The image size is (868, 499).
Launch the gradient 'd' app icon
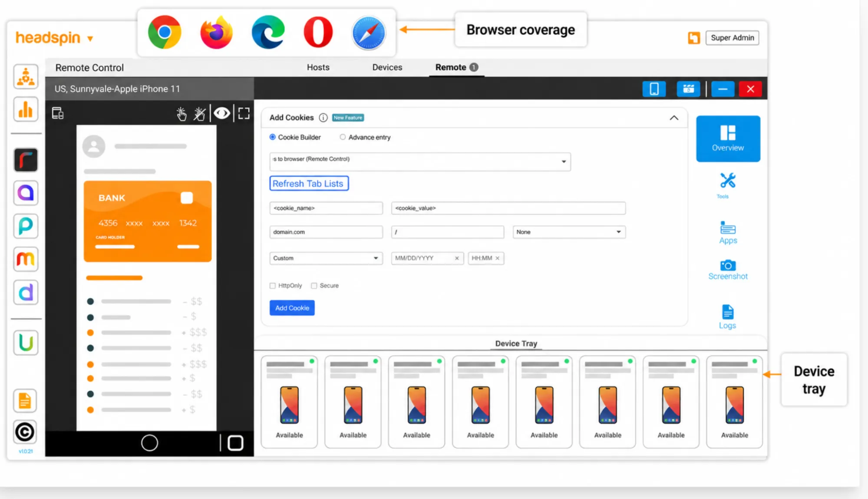pos(26,292)
